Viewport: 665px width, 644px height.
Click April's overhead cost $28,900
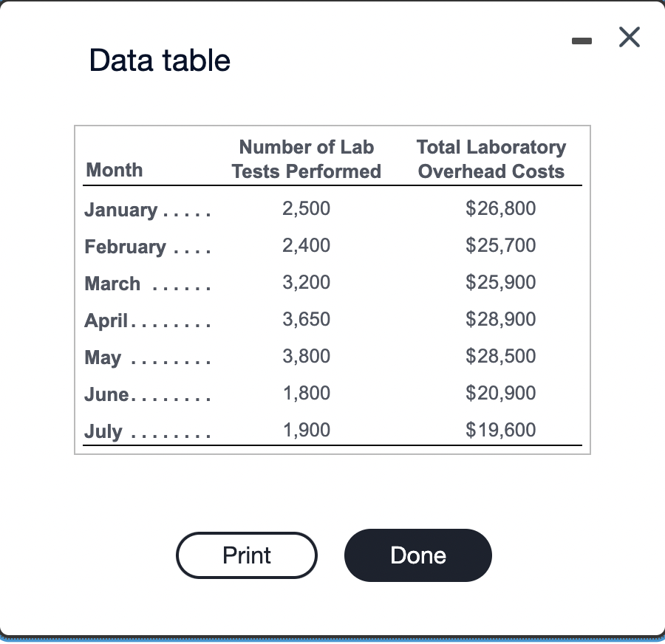(500, 319)
